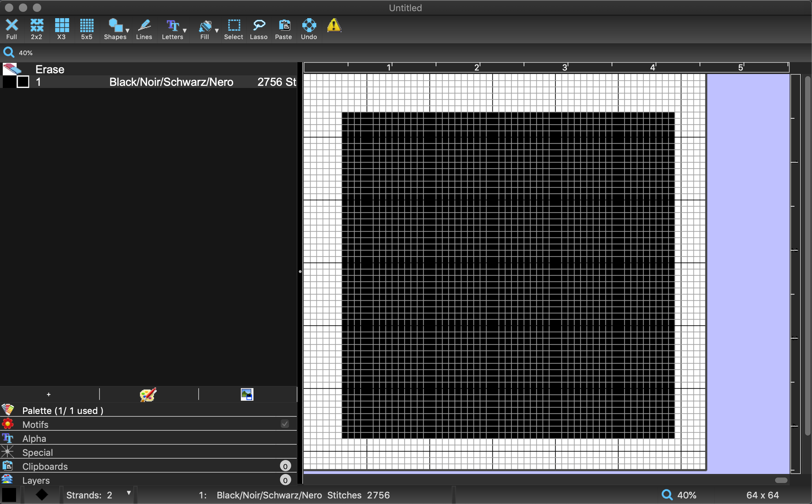The height and width of the screenshot is (504, 812).
Task: Open the paint palette editor icon
Action: click(x=148, y=394)
